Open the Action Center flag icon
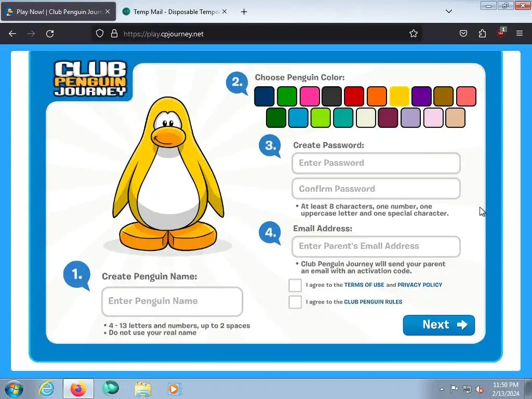Image resolution: width=532 pixels, height=399 pixels. [454, 389]
